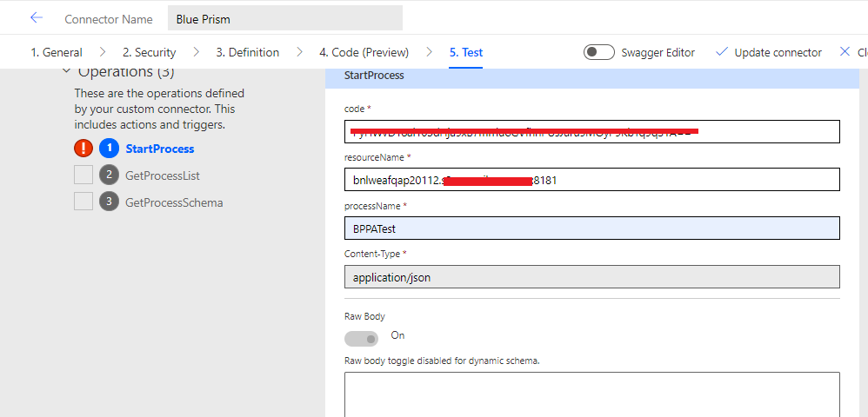Click the chevron between Code (Preview) and Test

coord(429,52)
